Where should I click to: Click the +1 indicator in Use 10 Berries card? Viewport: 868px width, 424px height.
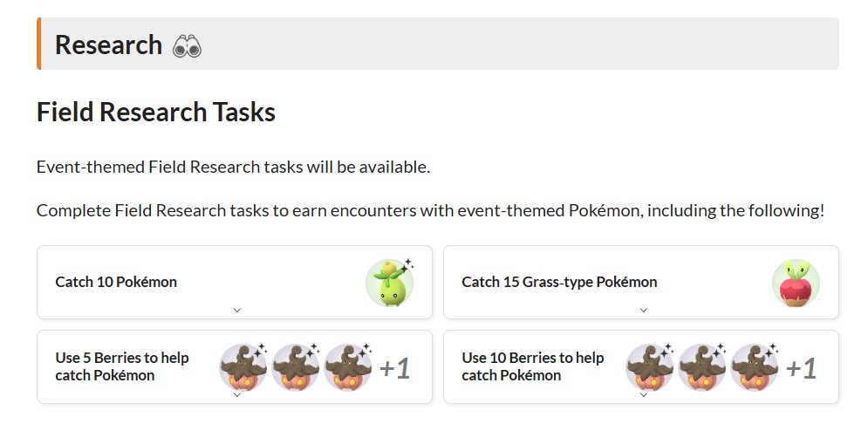[x=801, y=369]
